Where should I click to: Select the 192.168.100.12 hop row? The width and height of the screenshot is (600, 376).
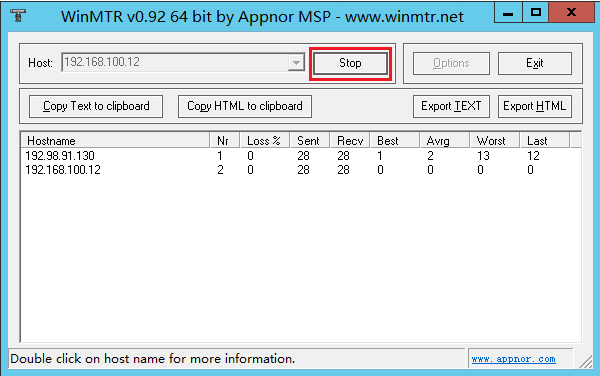coord(300,170)
